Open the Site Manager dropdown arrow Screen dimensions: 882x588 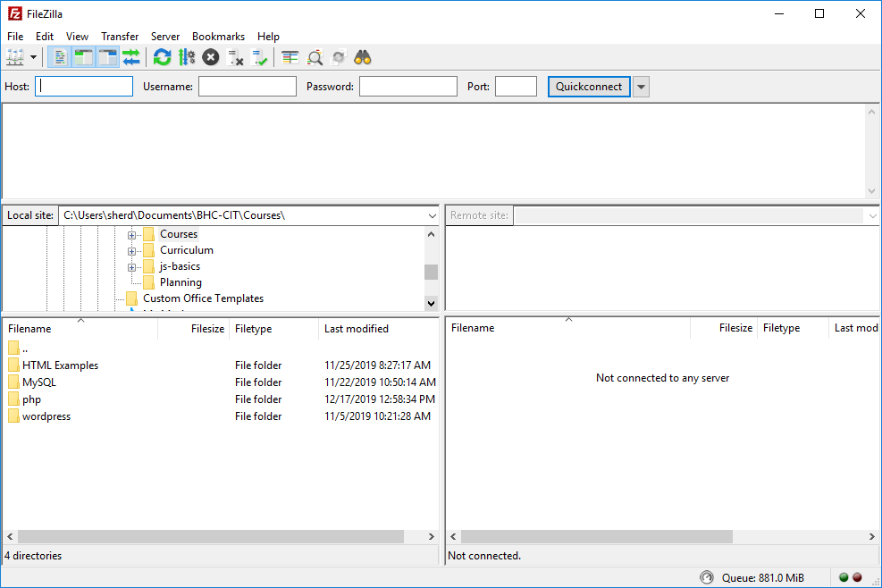pyautogui.click(x=34, y=57)
